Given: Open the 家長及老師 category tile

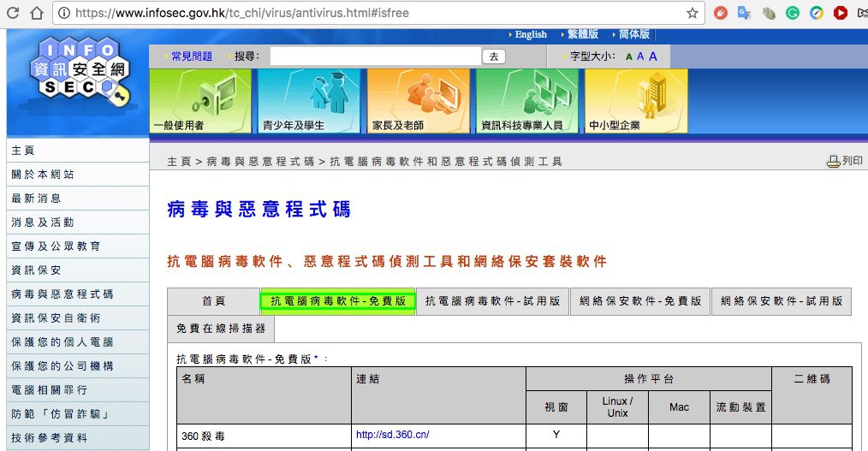Looking at the screenshot, I should (x=418, y=101).
